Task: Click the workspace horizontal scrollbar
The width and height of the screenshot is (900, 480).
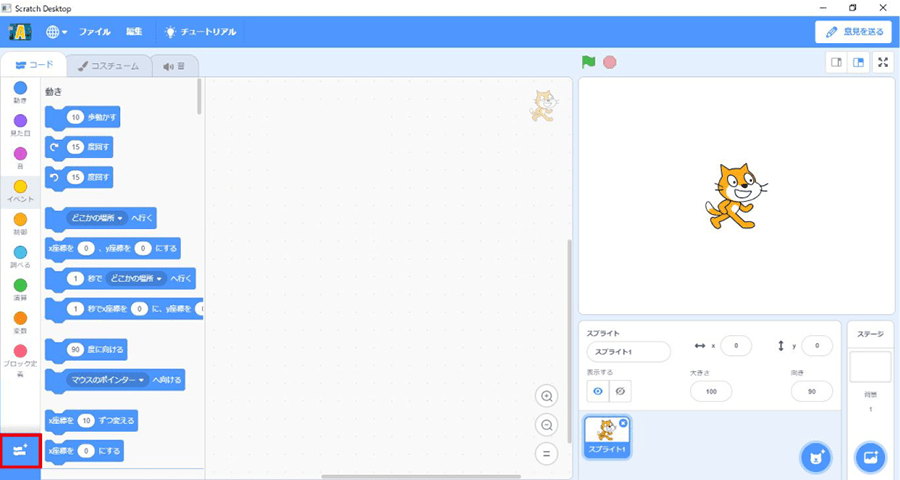Action: point(421,476)
